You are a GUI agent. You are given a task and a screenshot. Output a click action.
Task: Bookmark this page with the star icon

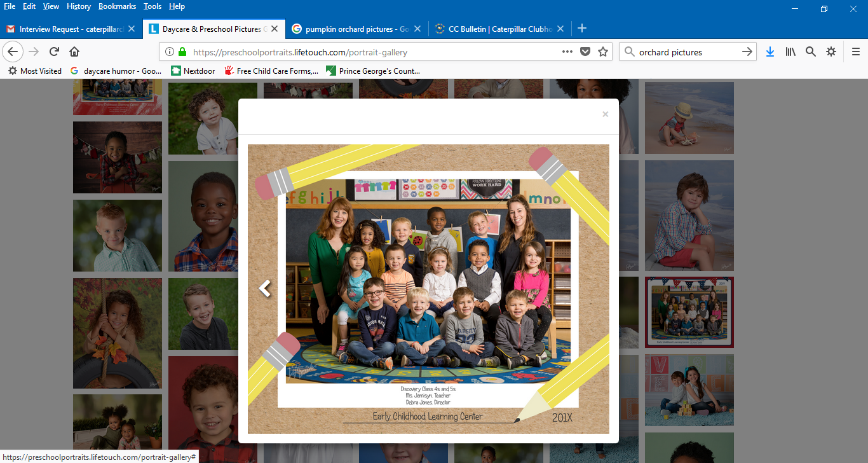[x=603, y=52]
